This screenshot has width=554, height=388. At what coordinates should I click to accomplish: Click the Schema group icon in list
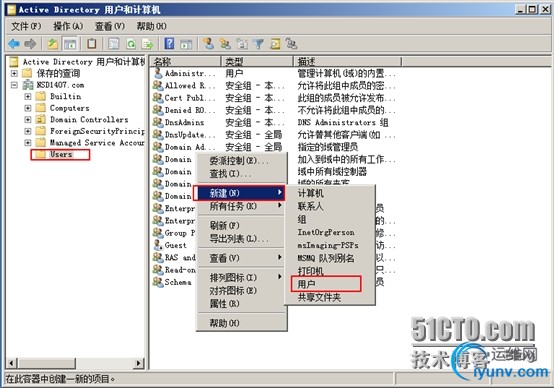(158, 282)
